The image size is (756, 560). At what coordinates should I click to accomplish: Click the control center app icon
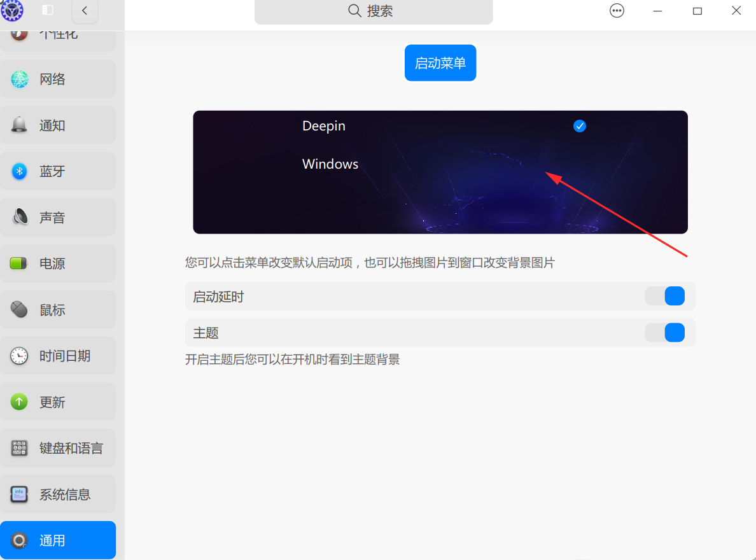(12, 10)
